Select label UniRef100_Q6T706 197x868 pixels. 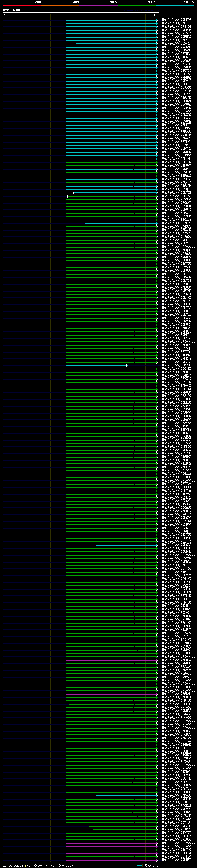tap(177, 484)
